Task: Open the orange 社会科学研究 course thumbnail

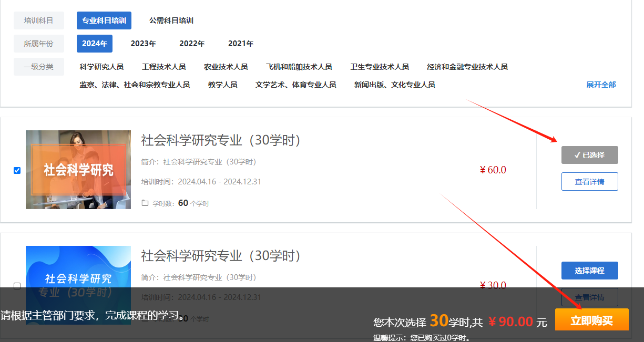Action: click(78, 170)
